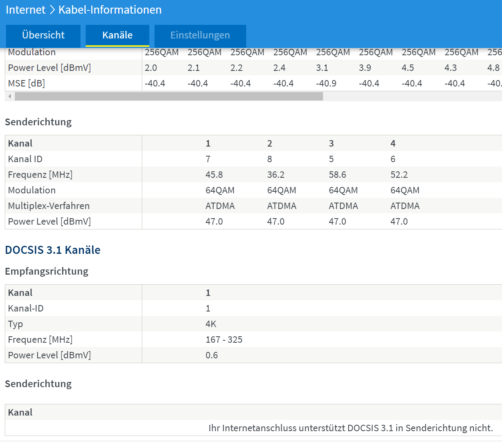Click Power Level value 4.5
Viewport: 502px width, 448px height.
pos(408,68)
